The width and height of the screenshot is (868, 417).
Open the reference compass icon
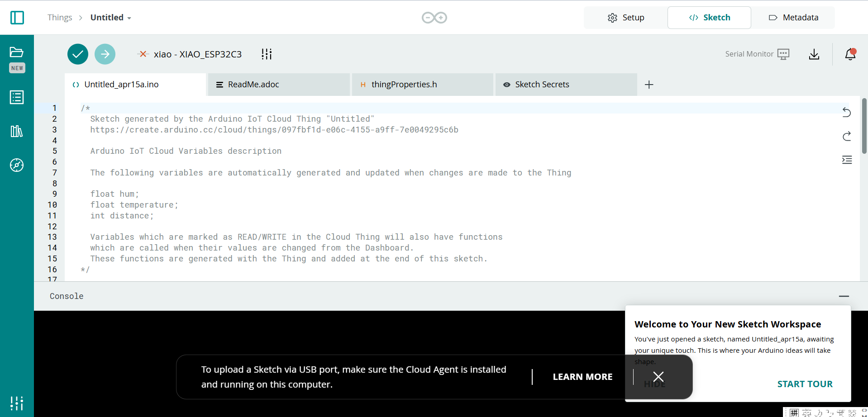point(17,165)
